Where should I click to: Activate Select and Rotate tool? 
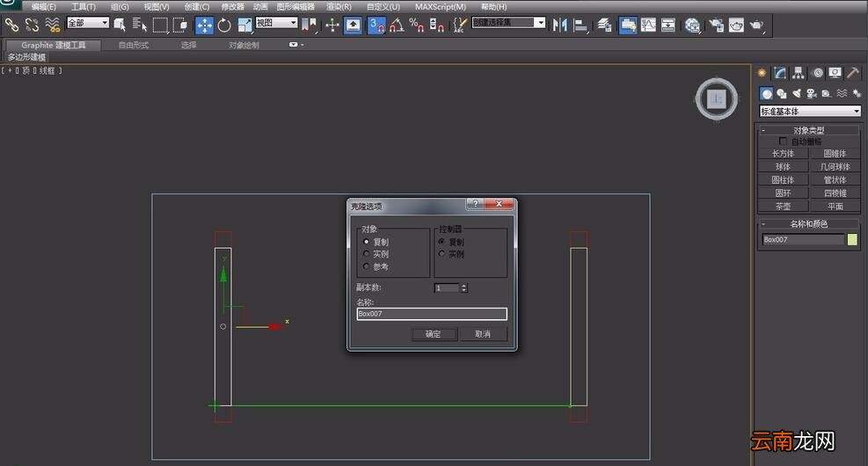tap(224, 25)
